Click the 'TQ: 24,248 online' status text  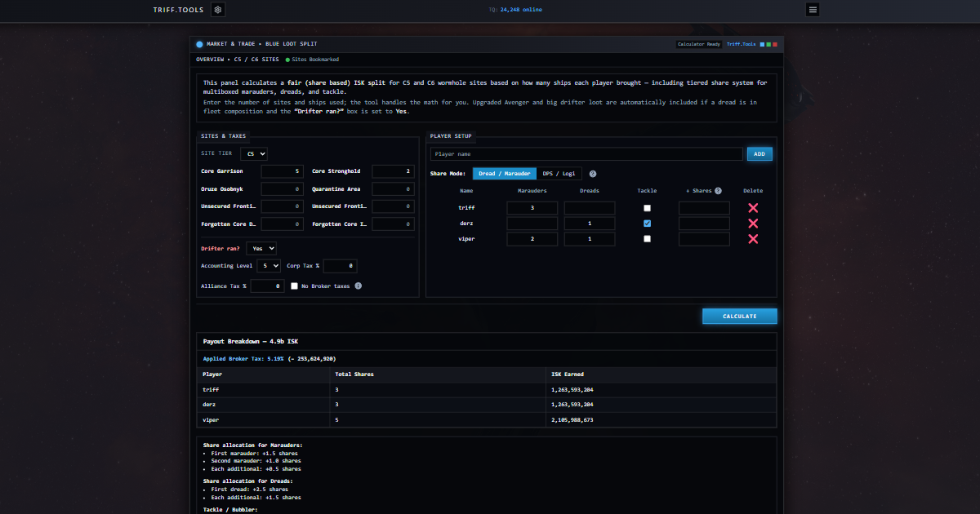point(515,10)
